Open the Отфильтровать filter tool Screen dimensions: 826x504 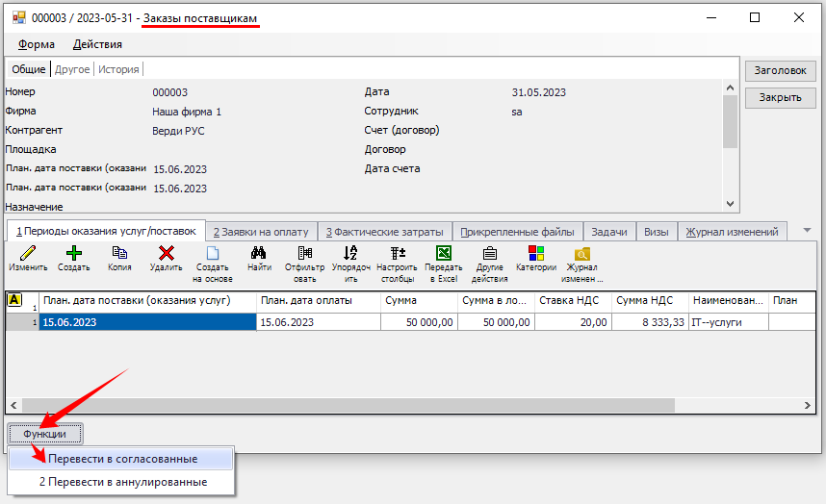click(304, 254)
